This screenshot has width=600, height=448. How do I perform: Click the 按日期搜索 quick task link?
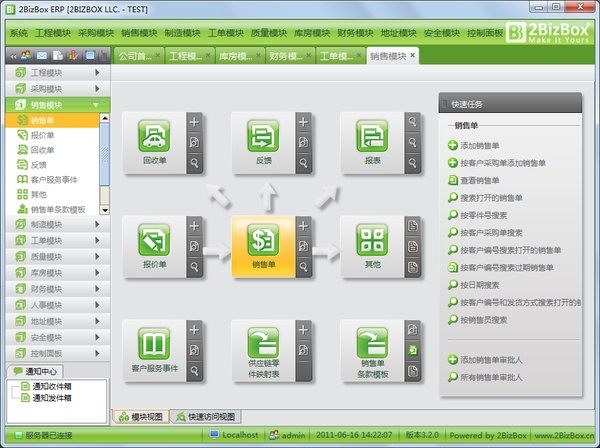[x=479, y=285]
